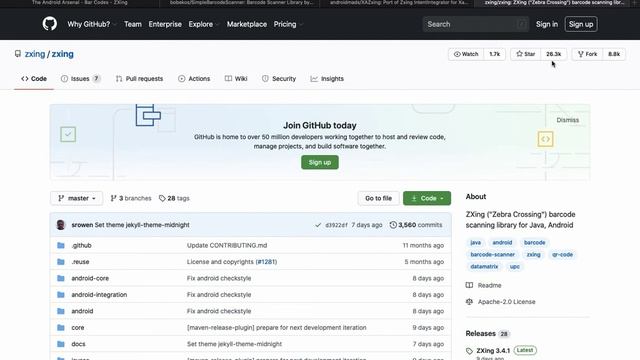This screenshot has width=640, height=360.
Task: Open the zxing owner link
Action: (x=35, y=54)
